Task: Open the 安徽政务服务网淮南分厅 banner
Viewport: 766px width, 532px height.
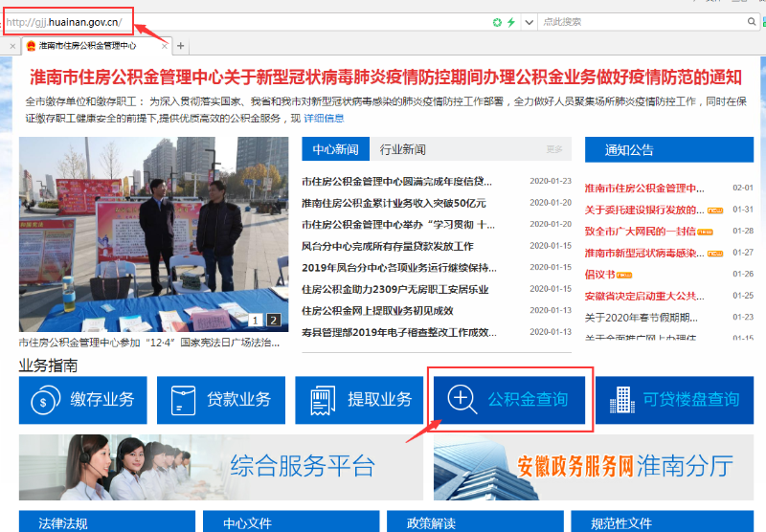Action: [593, 466]
